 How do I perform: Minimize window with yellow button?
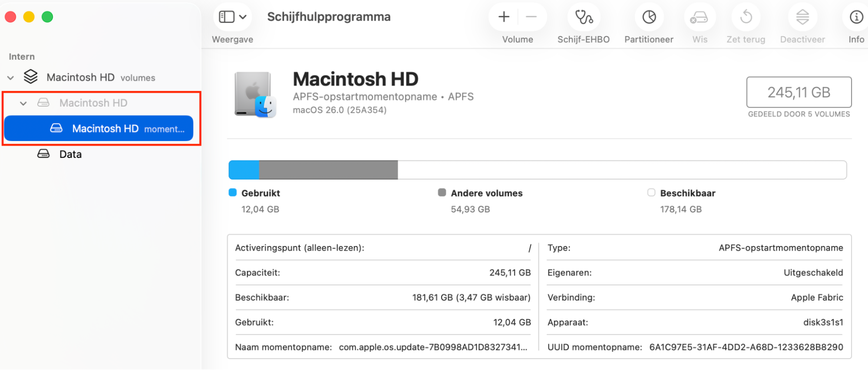click(29, 17)
